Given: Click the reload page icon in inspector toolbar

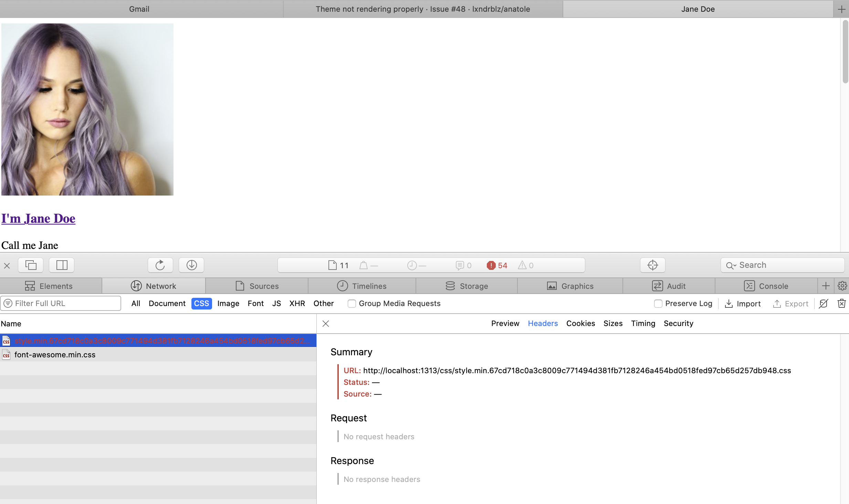Looking at the screenshot, I should click(x=160, y=265).
